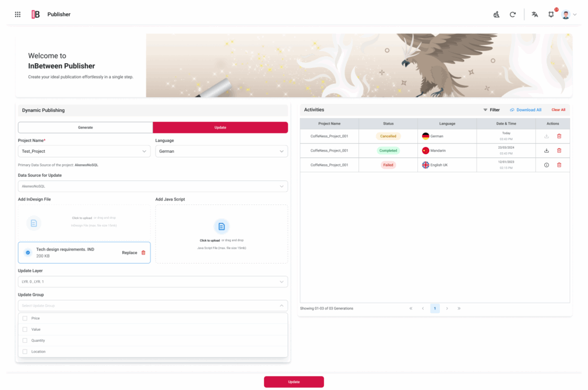588x390 pixels.
Task: Open the apps grid icon next to the logo
Action: point(17,14)
